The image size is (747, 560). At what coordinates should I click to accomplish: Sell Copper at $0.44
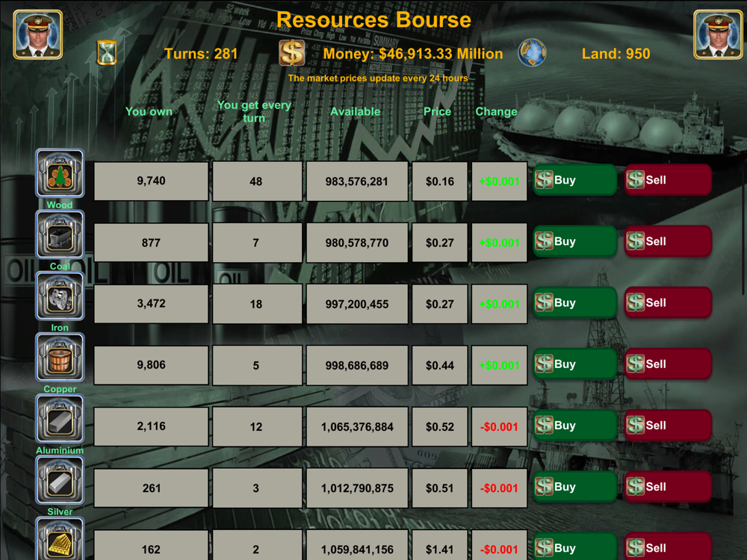click(x=668, y=364)
